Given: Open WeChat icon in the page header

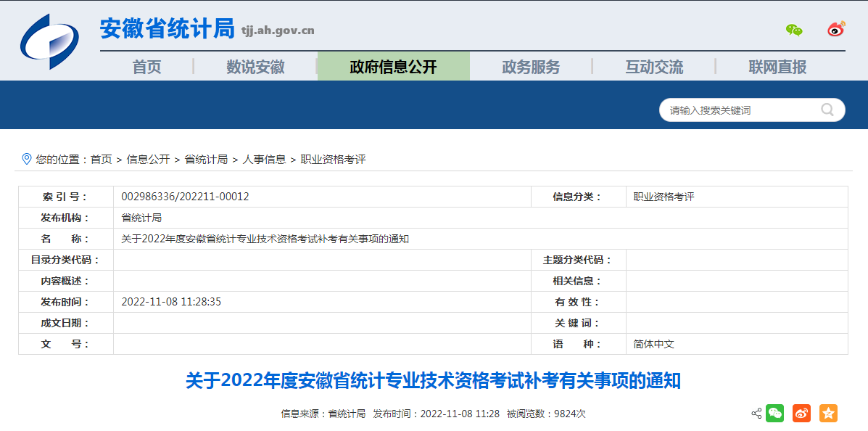Looking at the screenshot, I should 794,29.
